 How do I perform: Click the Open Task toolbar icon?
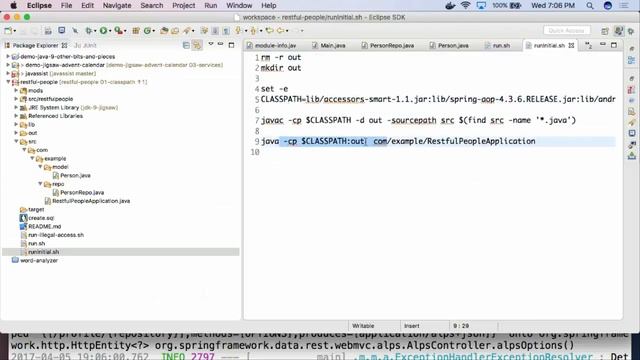click(x=175, y=30)
